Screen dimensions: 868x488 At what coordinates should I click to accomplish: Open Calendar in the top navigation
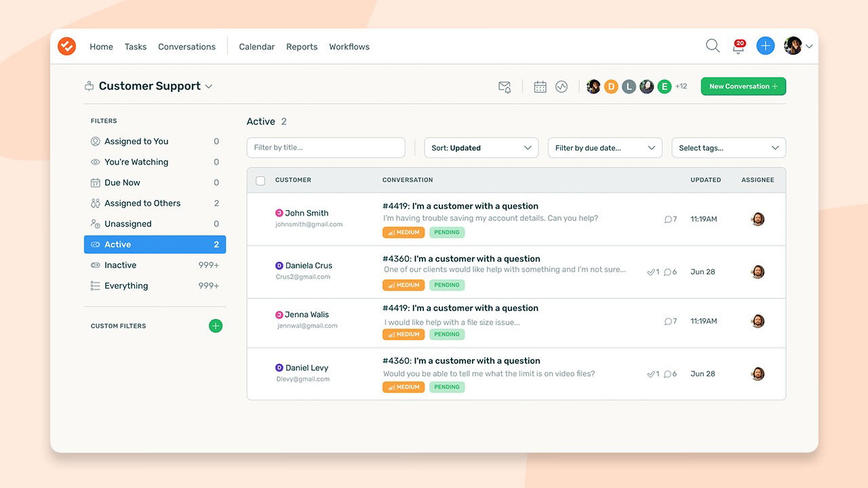(257, 47)
